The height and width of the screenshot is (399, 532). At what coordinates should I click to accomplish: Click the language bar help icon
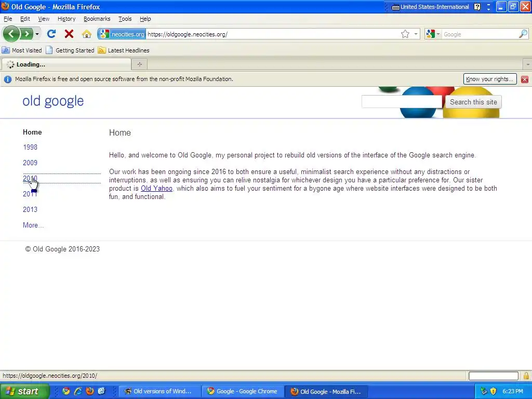(477, 7)
